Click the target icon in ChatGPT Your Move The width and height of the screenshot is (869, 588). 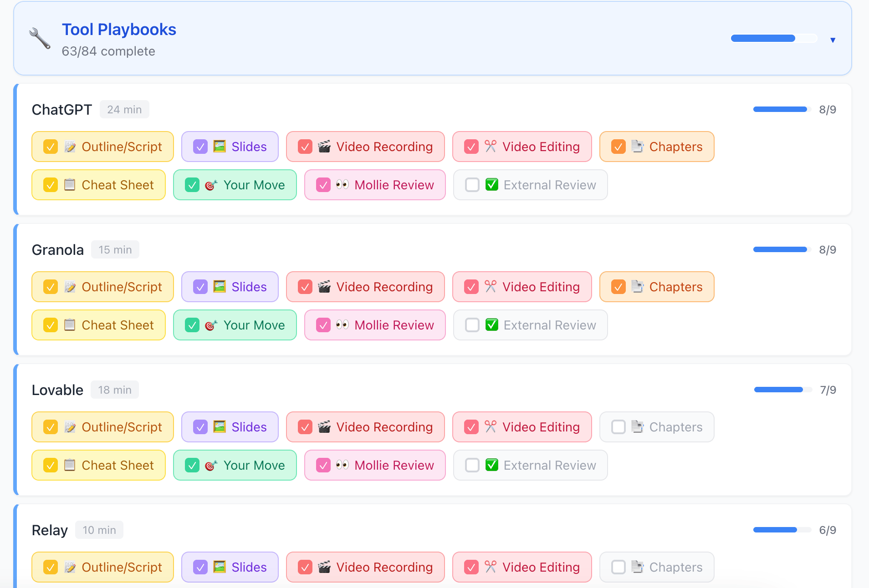(x=211, y=185)
